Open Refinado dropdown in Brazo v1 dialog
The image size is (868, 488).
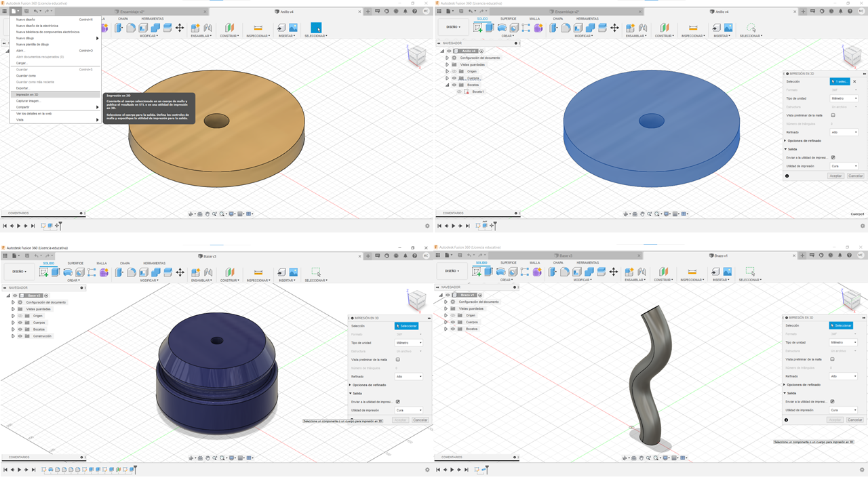tap(844, 376)
